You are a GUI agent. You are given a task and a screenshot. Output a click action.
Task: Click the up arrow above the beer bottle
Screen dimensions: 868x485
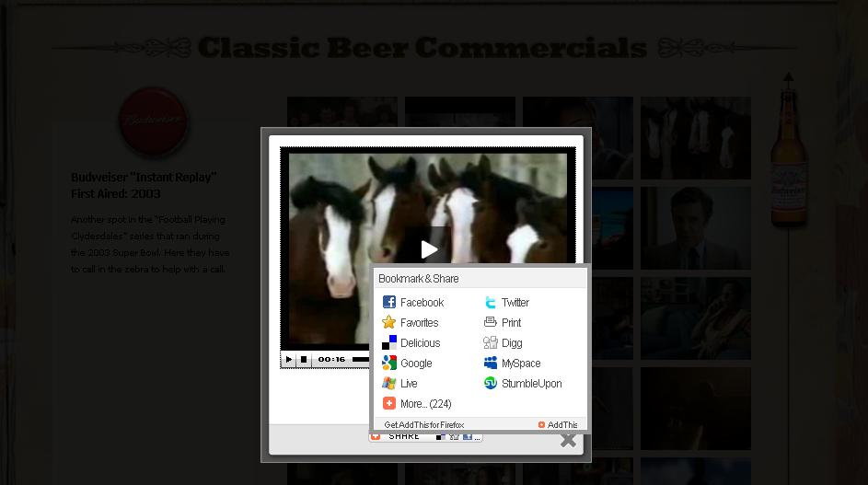click(788, 77)
